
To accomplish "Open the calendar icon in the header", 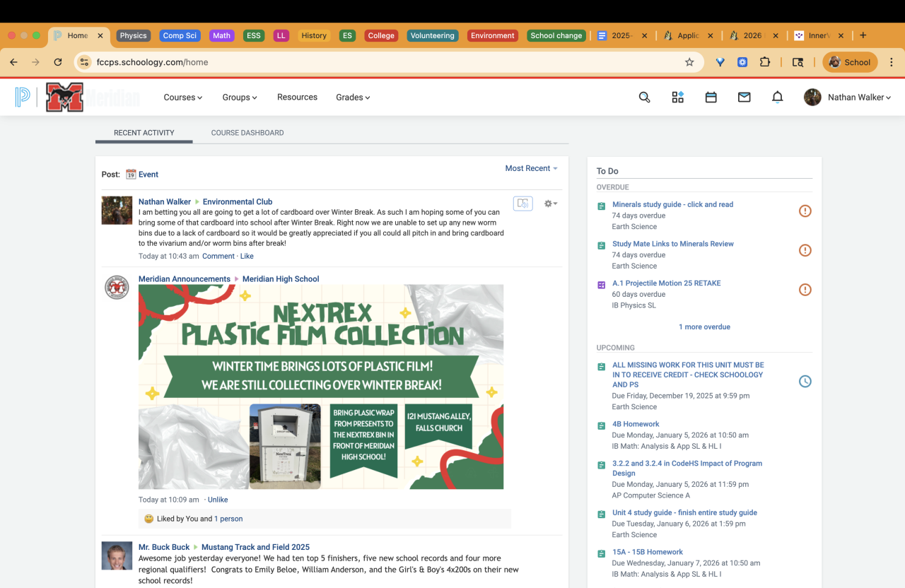I will 711,98.
